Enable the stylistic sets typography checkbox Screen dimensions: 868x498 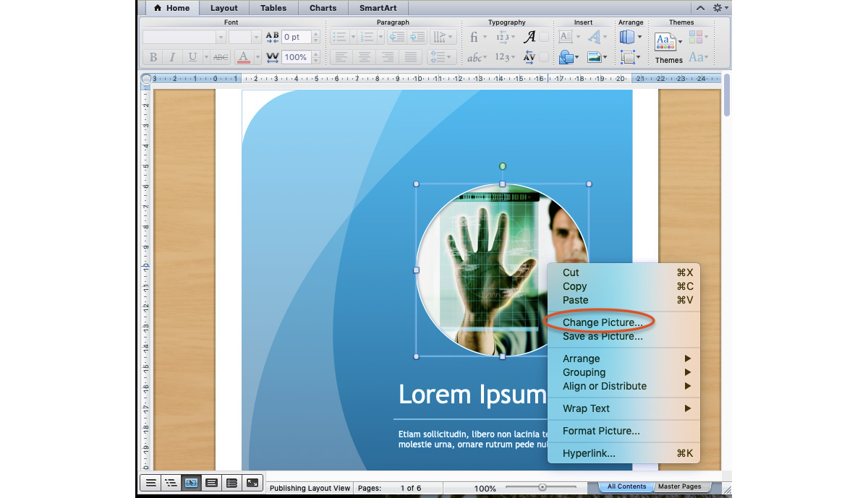point(544,37)
